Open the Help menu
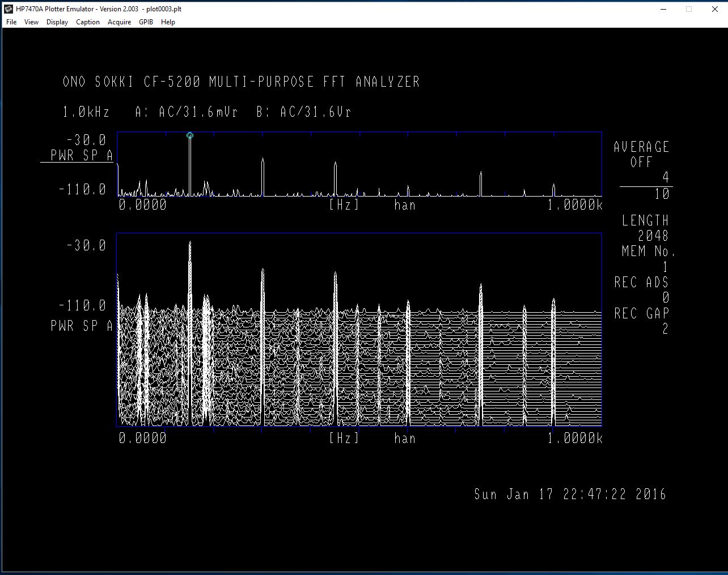728x575 pixels. point(168,22)
